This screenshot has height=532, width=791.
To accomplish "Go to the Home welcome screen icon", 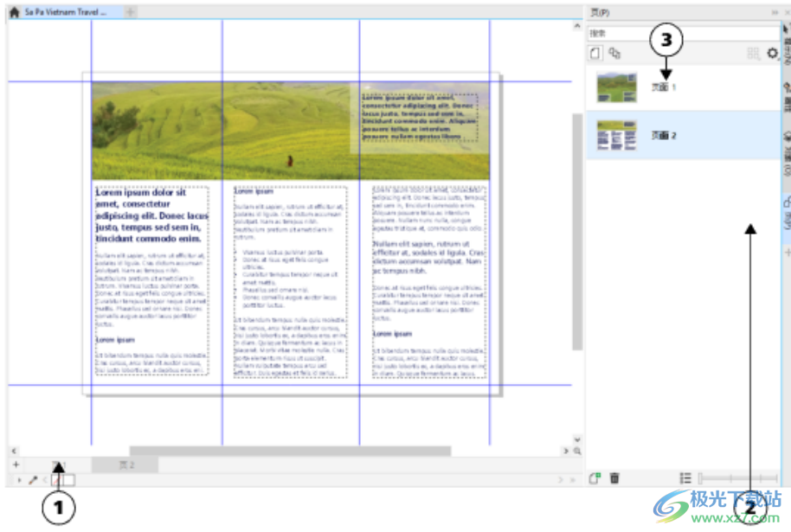I will 14,12.
